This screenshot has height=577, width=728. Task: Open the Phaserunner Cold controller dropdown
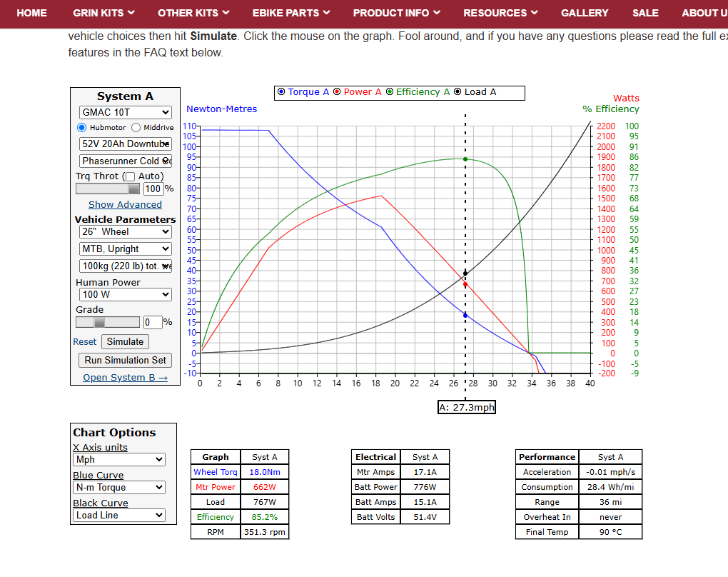pos(126,161)
